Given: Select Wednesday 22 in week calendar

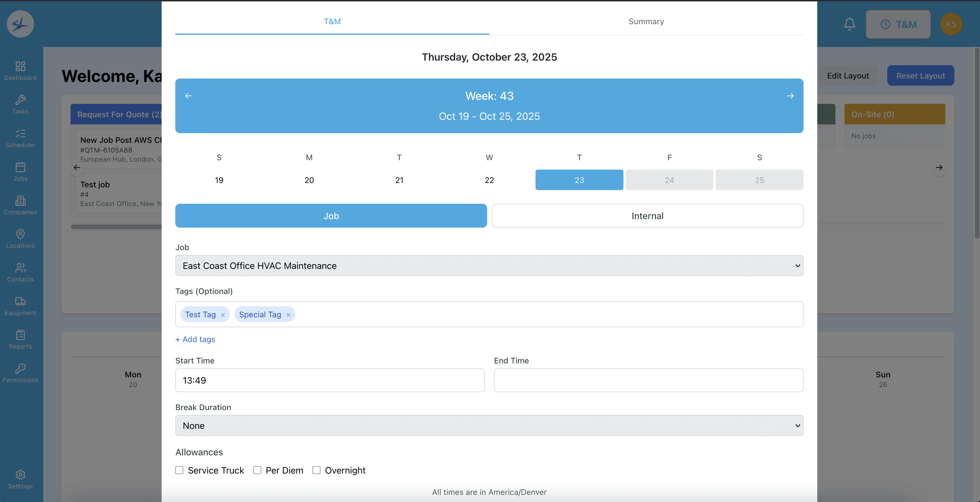Looking at the screenshot, I should 489,180.
